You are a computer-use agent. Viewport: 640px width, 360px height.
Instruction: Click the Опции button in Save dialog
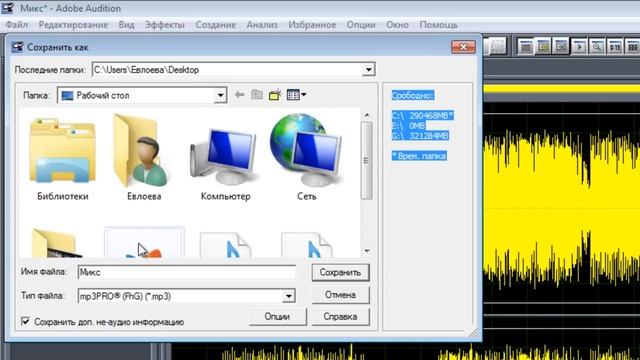[277, 317]
